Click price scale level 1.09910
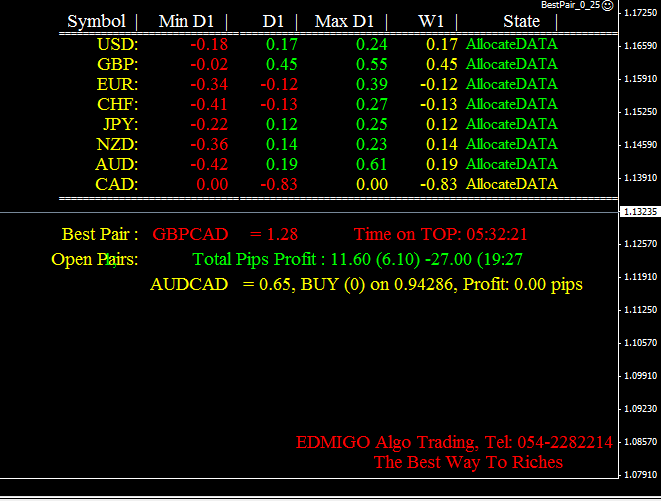661x501 pixels. point(640,376)
